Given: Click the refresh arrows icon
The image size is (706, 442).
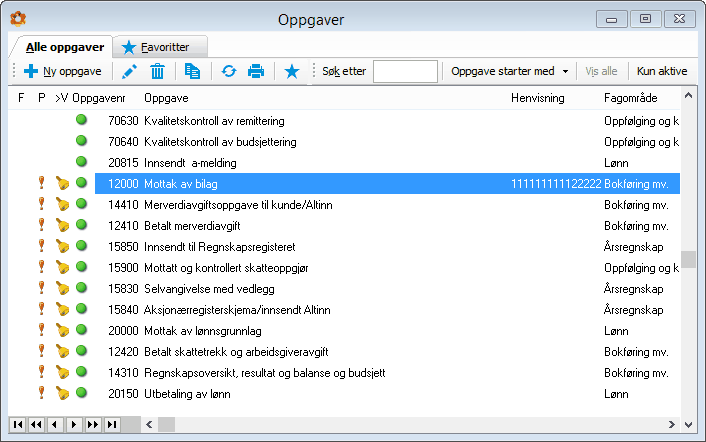Looking at the screenshot, I should tap(229, 71).
